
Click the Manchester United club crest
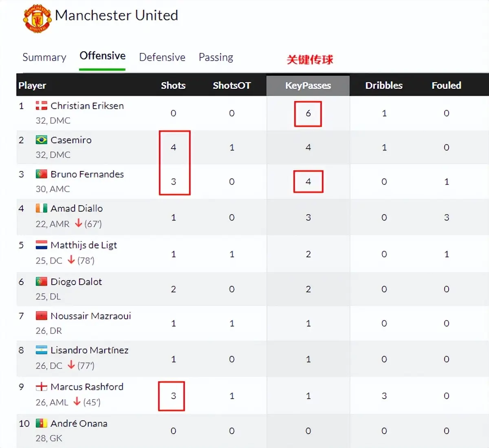[37, 18]
